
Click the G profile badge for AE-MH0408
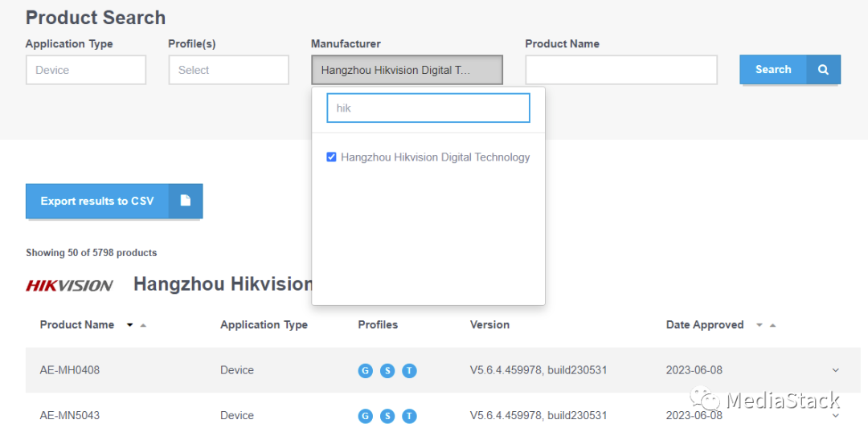(366, 371)
